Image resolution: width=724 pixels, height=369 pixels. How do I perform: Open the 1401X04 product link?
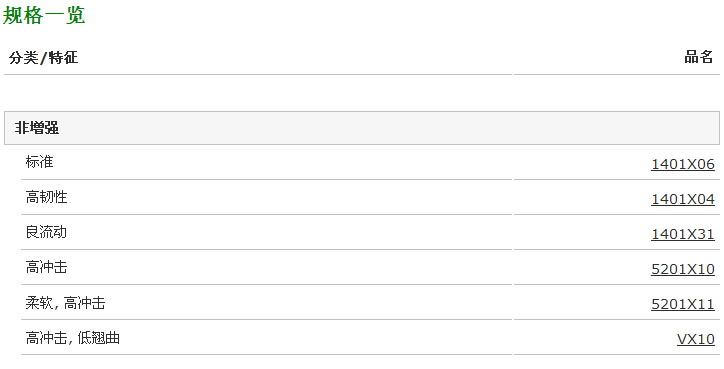682,199
